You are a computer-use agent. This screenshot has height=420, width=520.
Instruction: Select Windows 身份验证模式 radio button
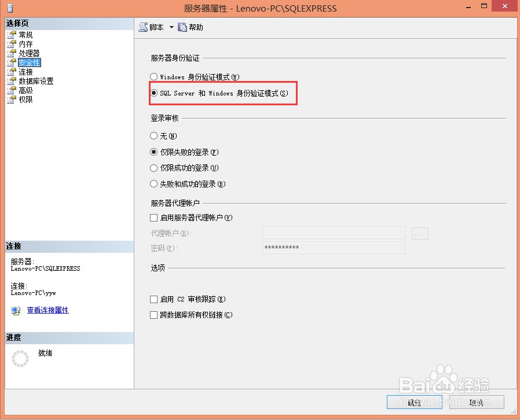[x=153, y=76]
